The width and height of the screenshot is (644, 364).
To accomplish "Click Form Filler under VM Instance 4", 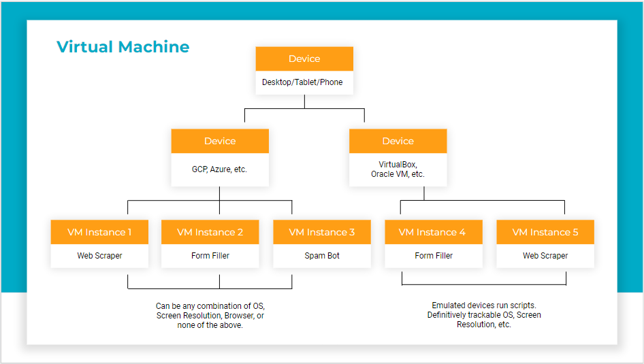I will (x=433, y=256).
